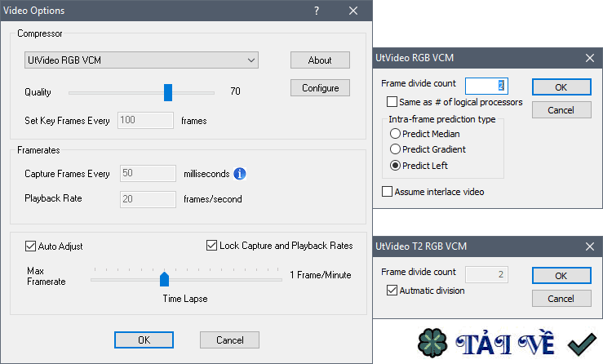Click the 1 Frame/Minute label
Screen dimensions: 603x364
321,275
